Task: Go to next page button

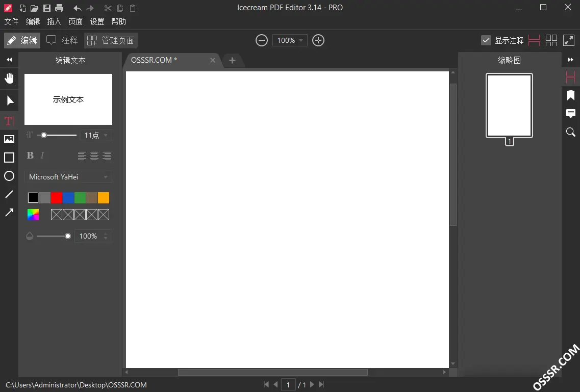Action: 312,385
